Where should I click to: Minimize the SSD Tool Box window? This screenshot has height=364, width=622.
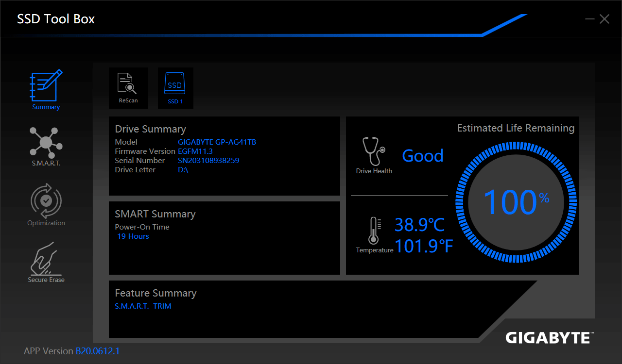coord(590,19)
